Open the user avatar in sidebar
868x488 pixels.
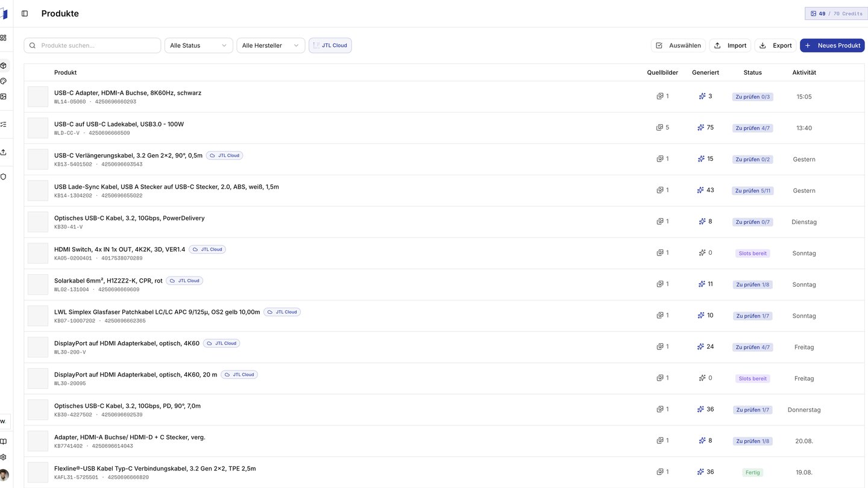pyautogui.click(x=4, y=475)
